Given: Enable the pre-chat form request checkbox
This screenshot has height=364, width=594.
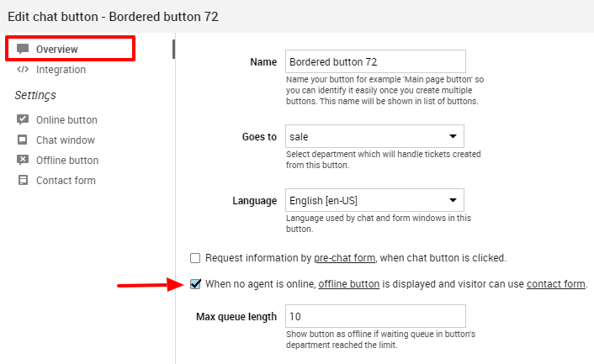Looking at the screenshot, I should click(x=195, y=258).
